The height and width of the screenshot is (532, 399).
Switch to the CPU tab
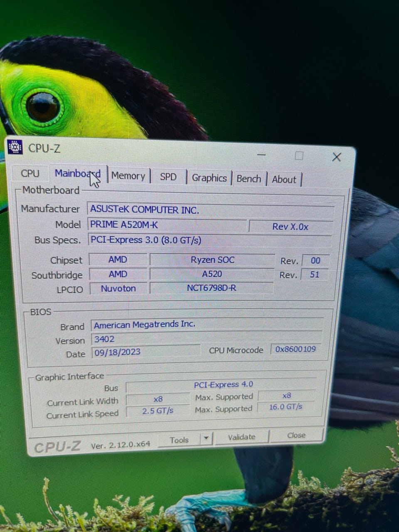pos(30,173)
